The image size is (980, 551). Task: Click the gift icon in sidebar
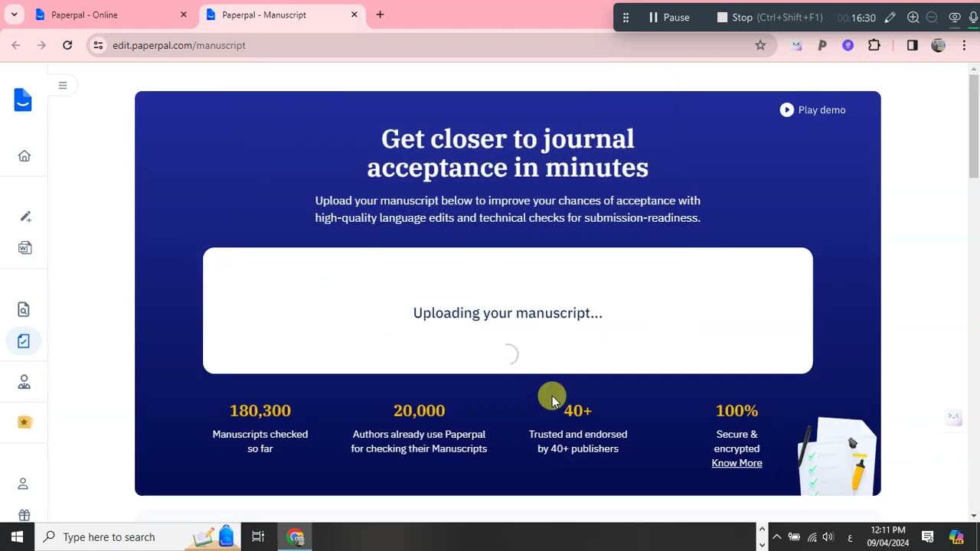coord(24,515)
